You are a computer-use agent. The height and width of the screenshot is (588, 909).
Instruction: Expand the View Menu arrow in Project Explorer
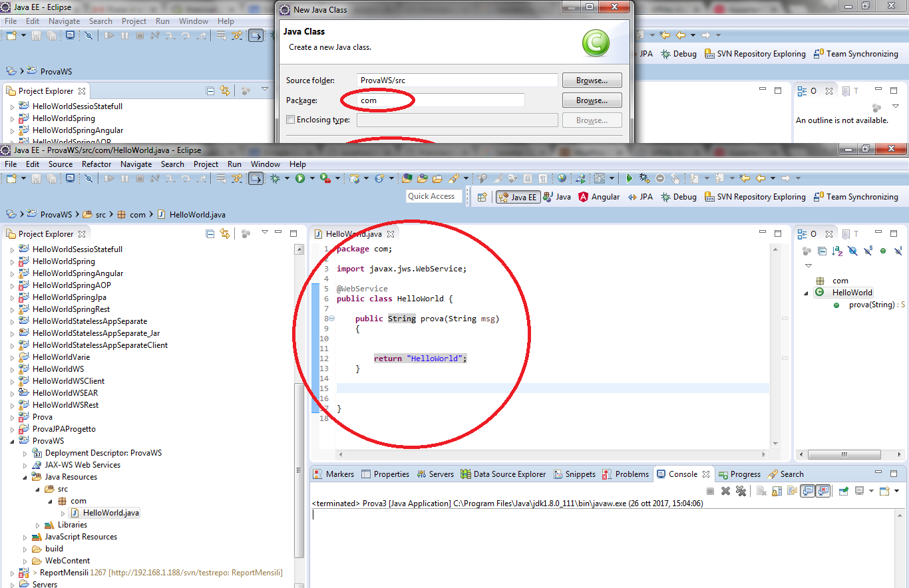pyautogui.click(x=266, y=233)
